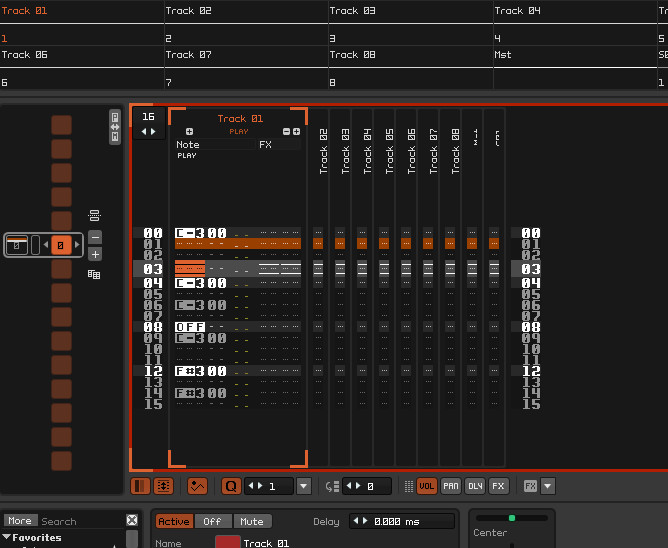The height and width of the screenshot is (548, 668).
Task: Set track state to Off
Action: 213,522
